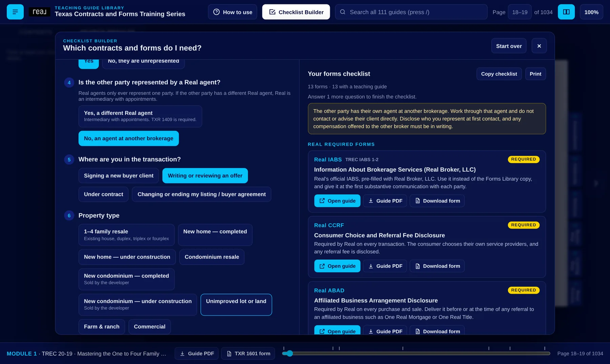Open the 100% zoom level control

(591, 12)
